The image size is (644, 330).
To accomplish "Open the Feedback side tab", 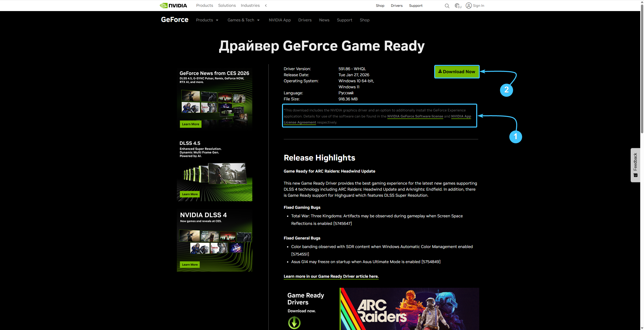I will pos(635,165).
